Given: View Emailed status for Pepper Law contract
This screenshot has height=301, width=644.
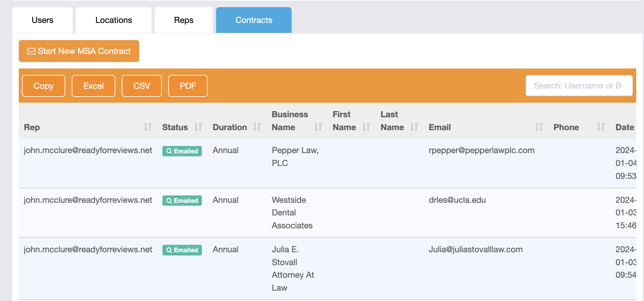Looking at the screenshot, I should pyautogui.click(x=182, y=151).
